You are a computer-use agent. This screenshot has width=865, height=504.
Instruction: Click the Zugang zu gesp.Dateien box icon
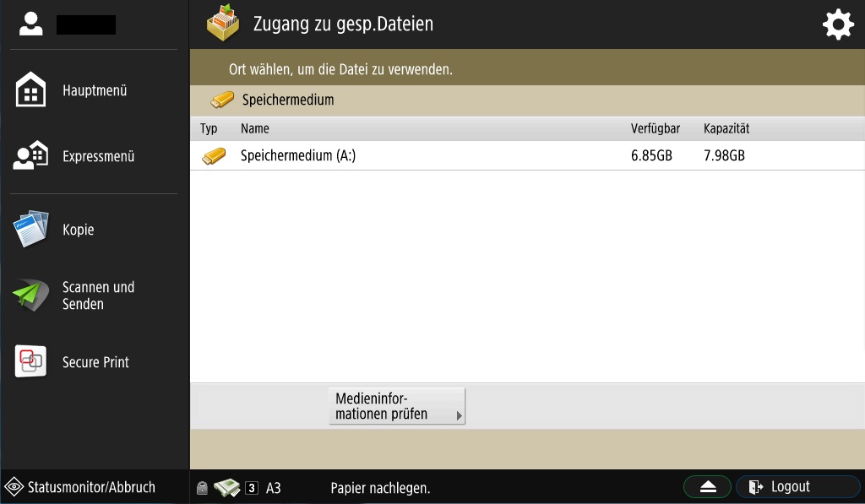pyautogui.click(x=223, y=23)
